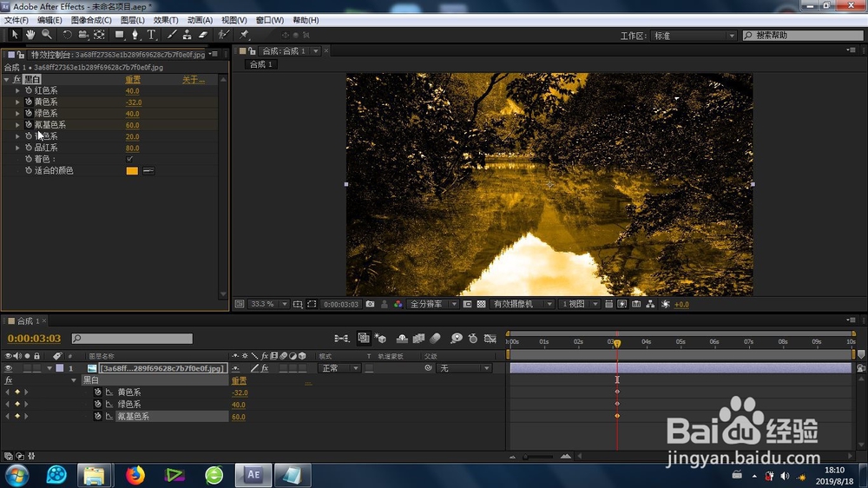The width and height of the screenshot is (868, 488).
Task: Expand the 绿色系 property in effect controls
Action: coord(17,114)
